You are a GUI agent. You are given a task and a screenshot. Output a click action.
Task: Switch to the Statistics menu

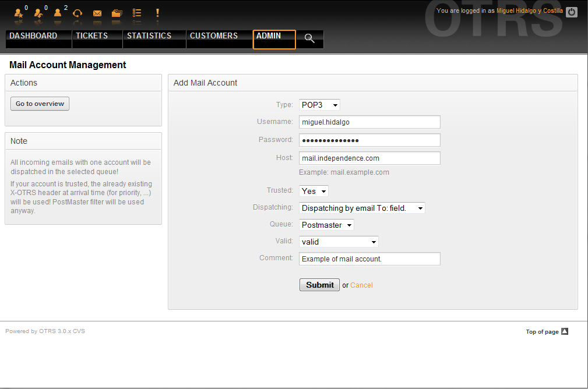click(x=149, y=36)
